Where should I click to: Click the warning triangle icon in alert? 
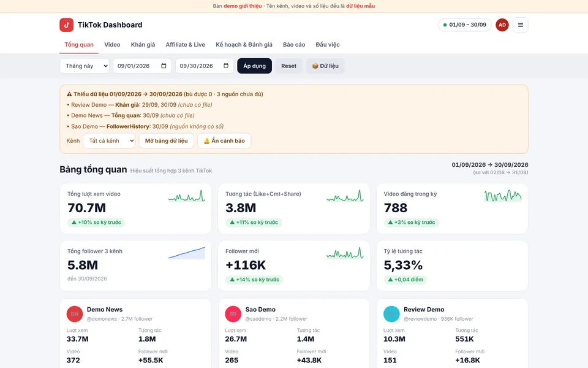pos(69,94)
